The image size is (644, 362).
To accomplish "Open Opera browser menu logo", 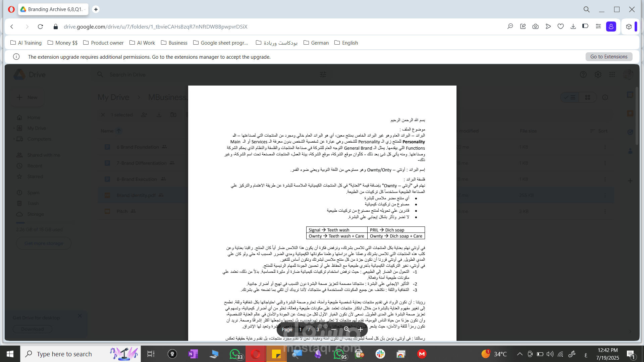I will point(11,9).
